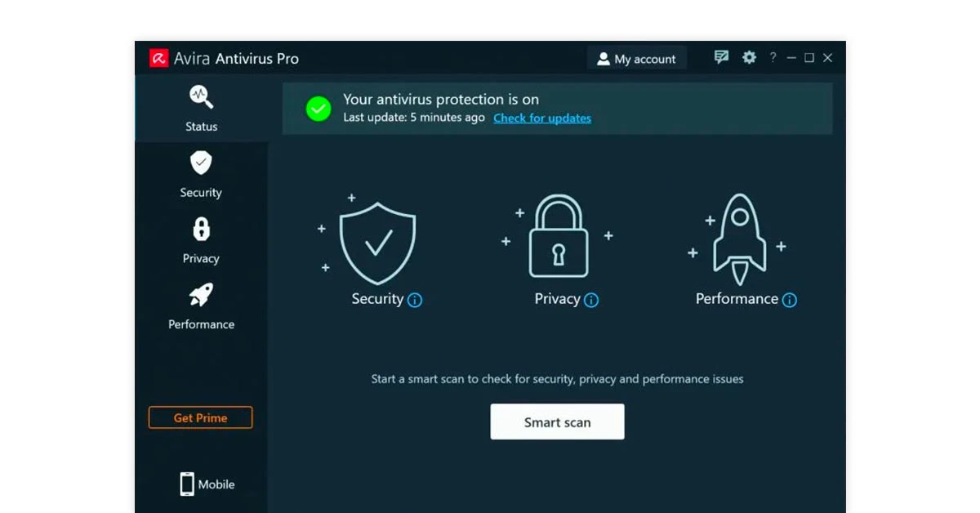Open the Performance info tooltip

coord(789,300)
